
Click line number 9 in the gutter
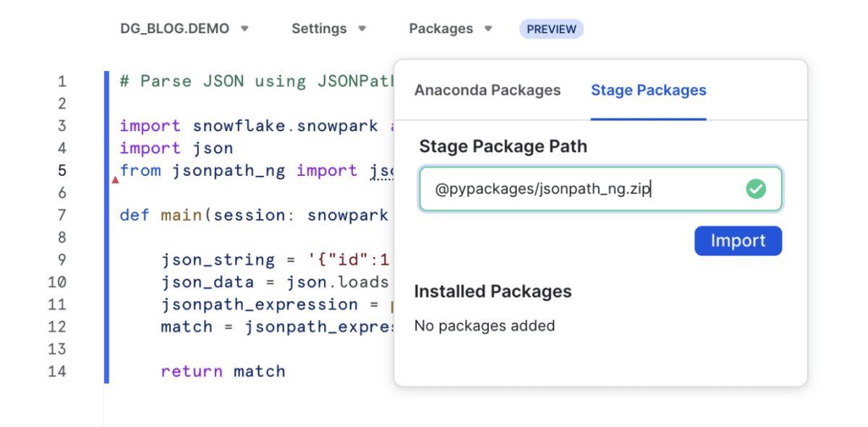62,261
